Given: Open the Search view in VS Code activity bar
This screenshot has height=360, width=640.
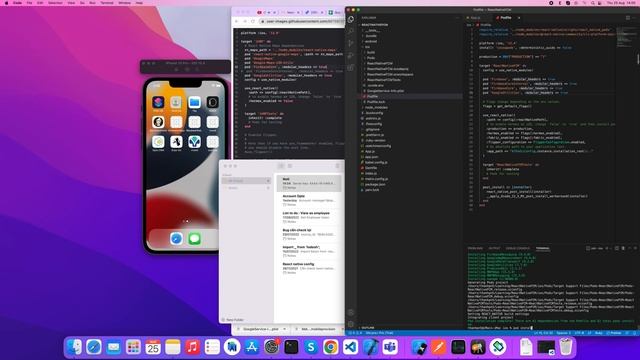Looking at the screenshot, I should (351, 31).
